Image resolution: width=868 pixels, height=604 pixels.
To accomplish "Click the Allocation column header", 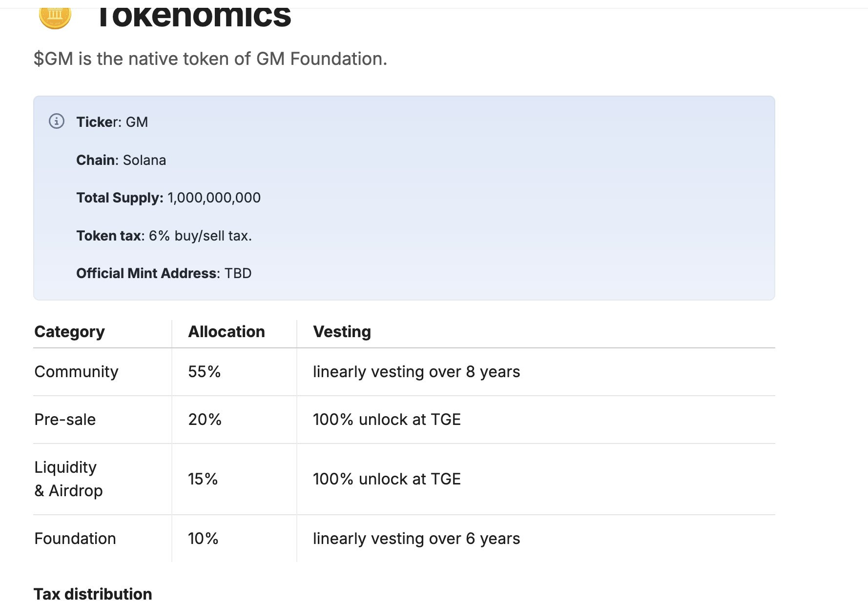I will tap(227, 332).
